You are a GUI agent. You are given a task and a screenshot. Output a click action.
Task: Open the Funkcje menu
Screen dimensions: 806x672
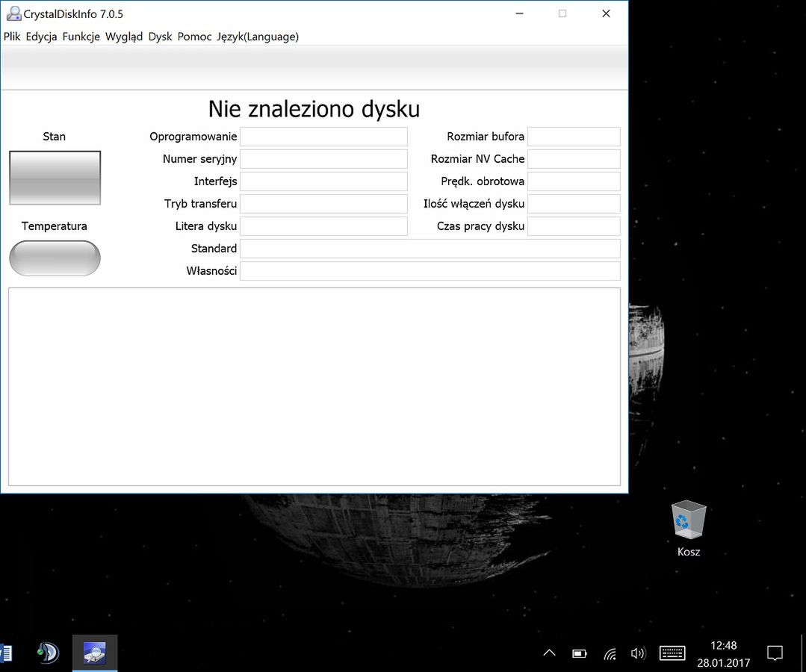tap(81, 37)
